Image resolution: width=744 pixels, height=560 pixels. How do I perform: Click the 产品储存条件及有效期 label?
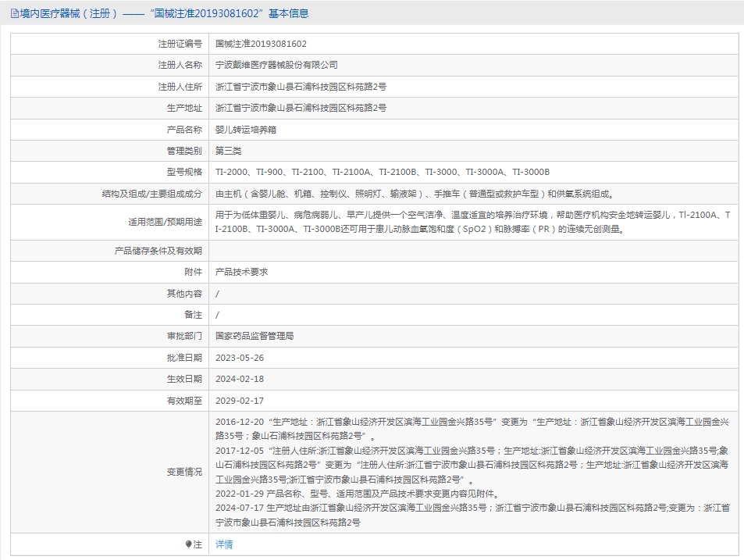click(158, 251)
